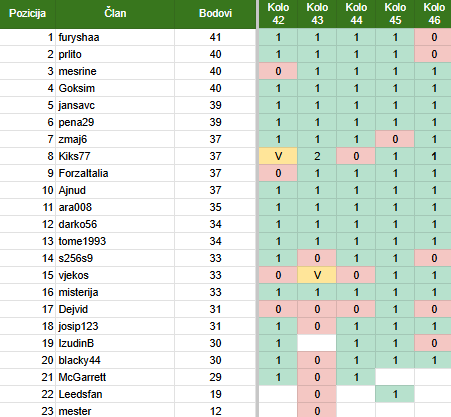
Task: Select the furyshaa name cell
Action: [x=115, y=37]
